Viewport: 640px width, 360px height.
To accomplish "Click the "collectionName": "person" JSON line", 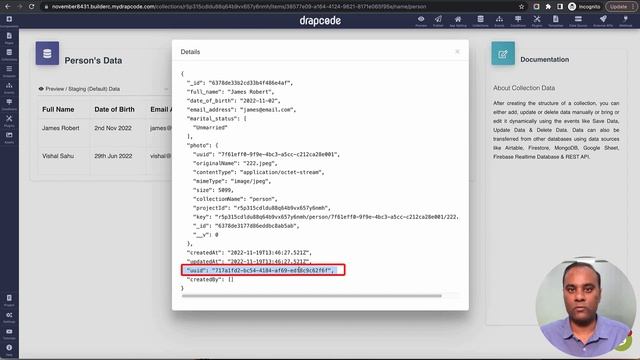I will 235,199.
